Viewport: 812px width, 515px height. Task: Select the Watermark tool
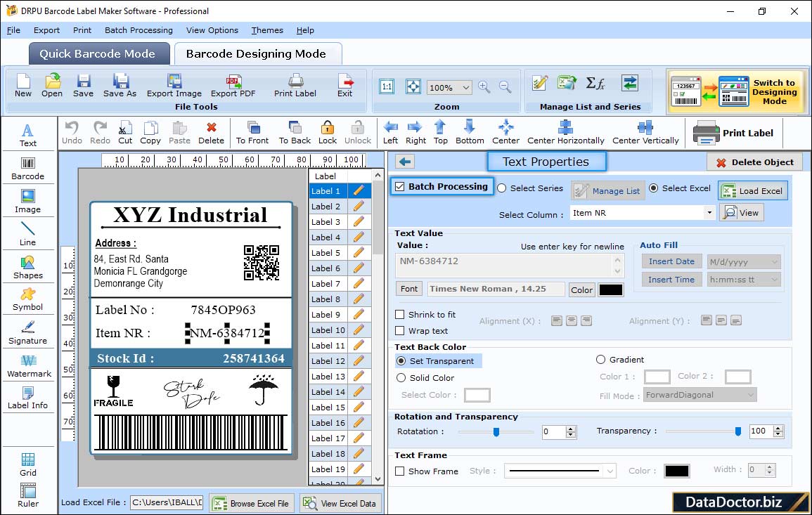29,366
